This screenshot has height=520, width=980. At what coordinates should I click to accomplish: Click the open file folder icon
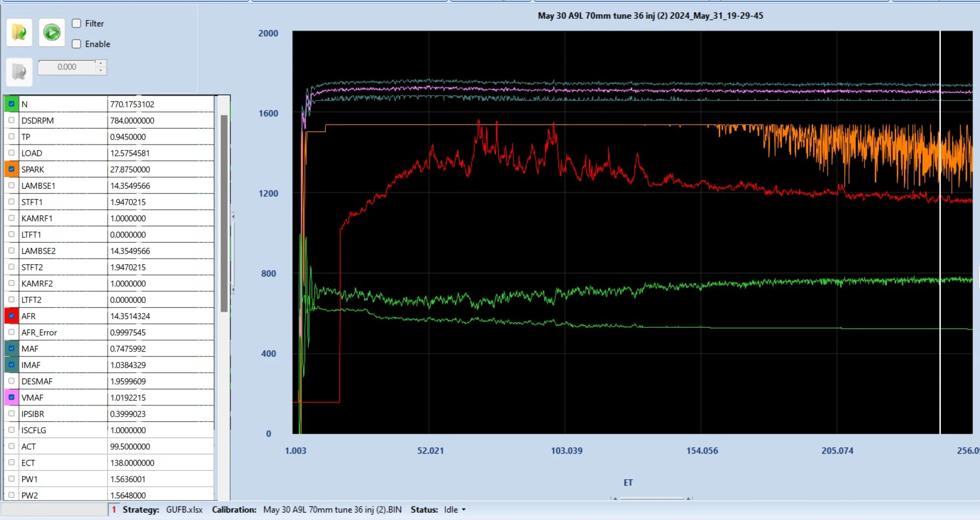tap(19, 32)
